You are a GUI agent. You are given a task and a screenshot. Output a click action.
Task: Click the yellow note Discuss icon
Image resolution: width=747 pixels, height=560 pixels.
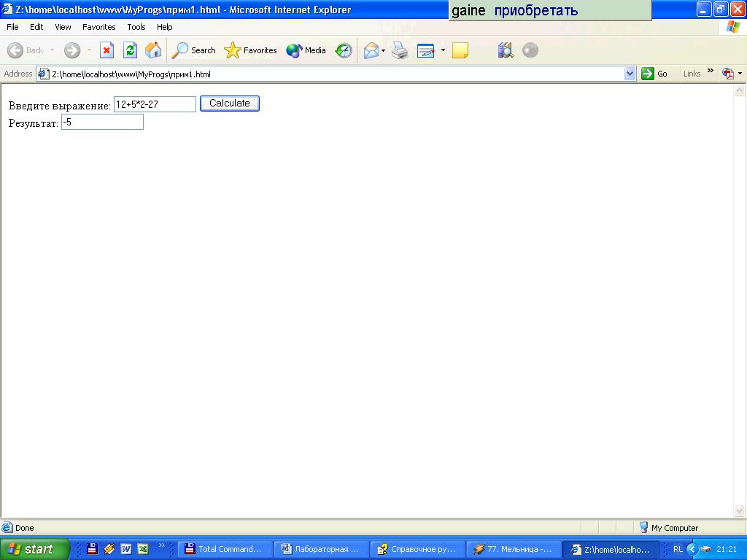(x=460, y=50)
